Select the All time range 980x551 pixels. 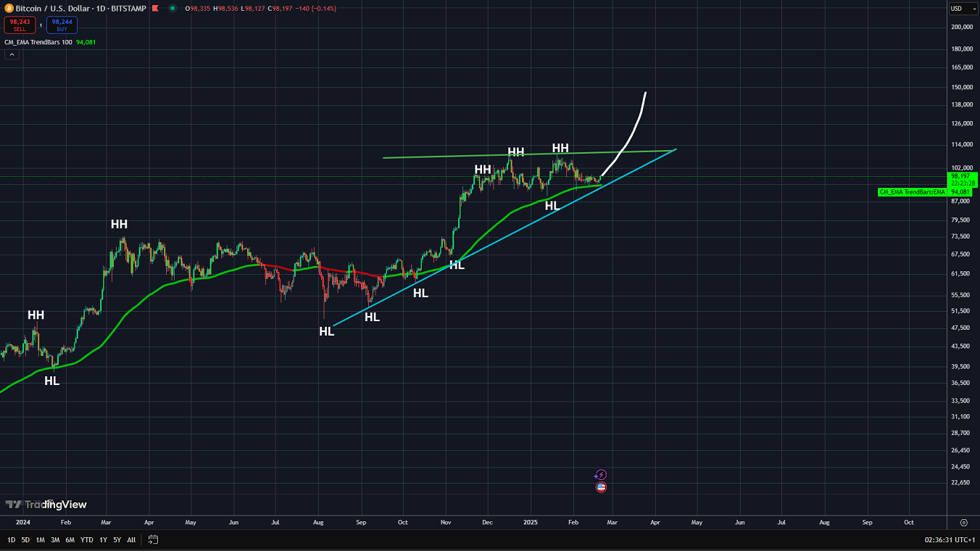[x=131, y=540]
